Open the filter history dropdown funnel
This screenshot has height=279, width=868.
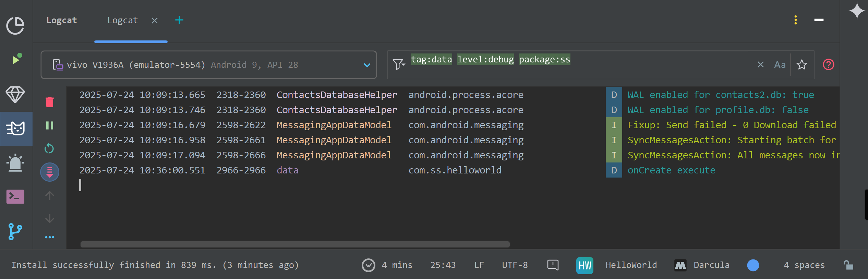click(398, 65)
